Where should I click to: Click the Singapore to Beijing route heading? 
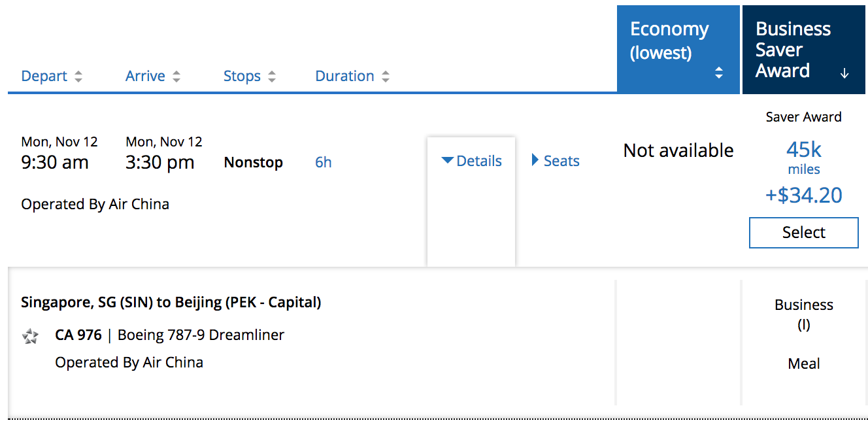171,302
